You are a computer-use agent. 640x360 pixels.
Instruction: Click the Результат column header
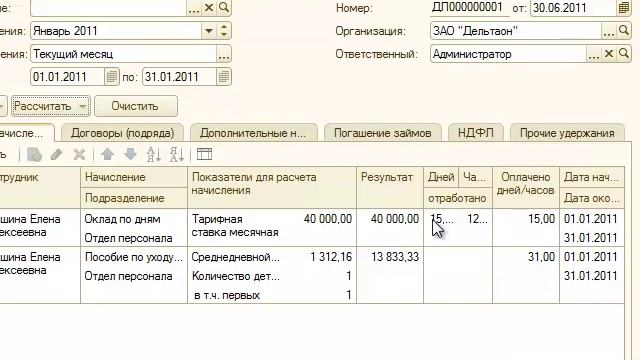pos(390,187)
